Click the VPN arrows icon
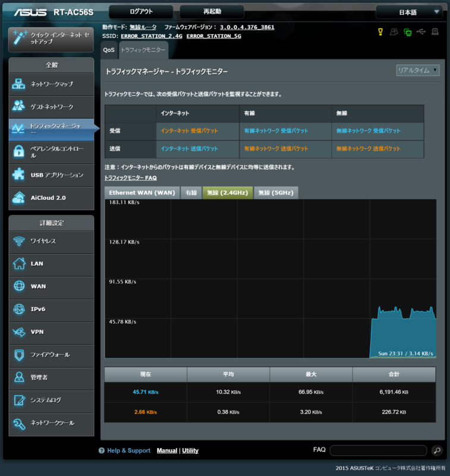The image size is (450, 476). click(x=19, y=332)
